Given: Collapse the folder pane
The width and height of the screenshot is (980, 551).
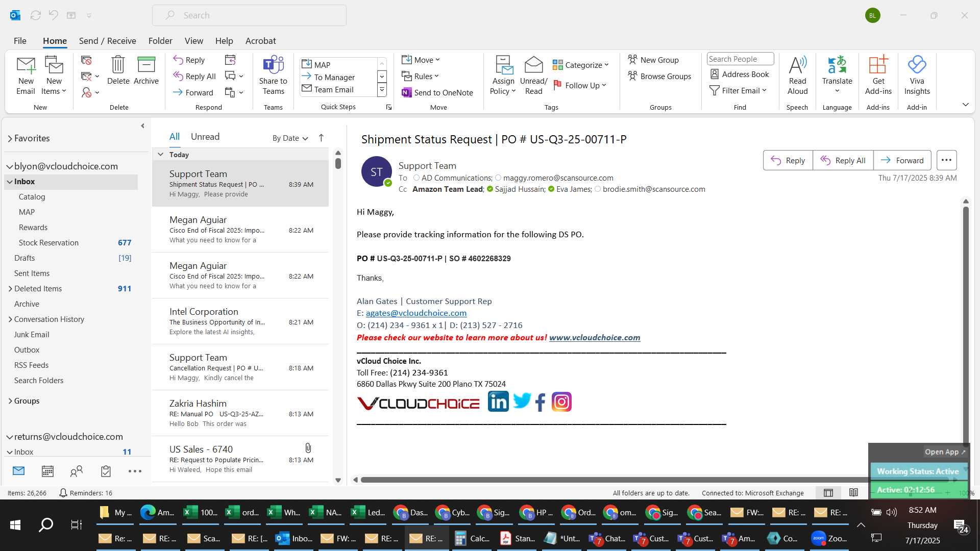Looking at the screenshot, I should [142, 126].
